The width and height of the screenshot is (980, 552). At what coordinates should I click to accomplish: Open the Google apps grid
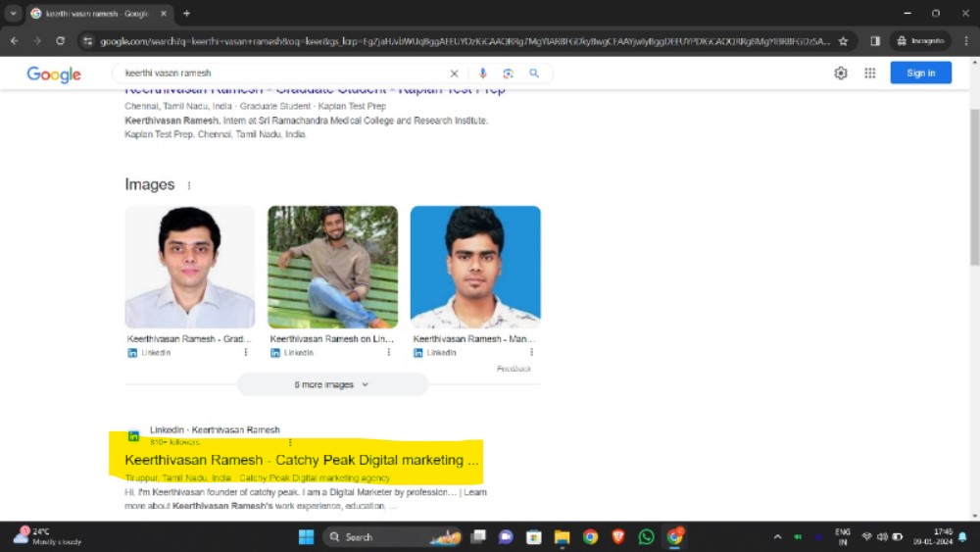(x=870, y=74)
